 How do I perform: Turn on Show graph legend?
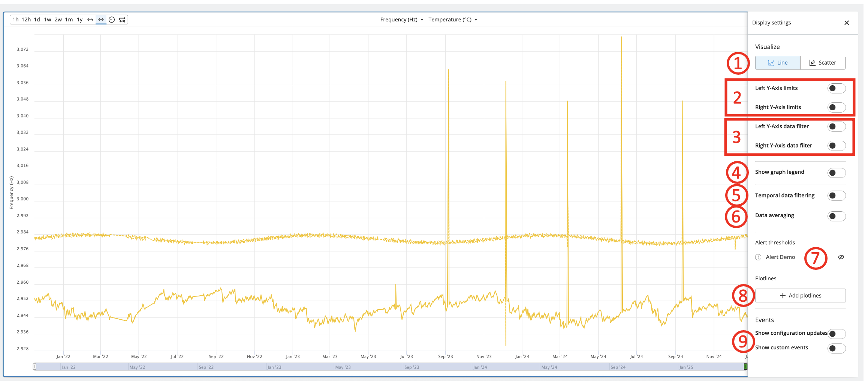point(836,173)
